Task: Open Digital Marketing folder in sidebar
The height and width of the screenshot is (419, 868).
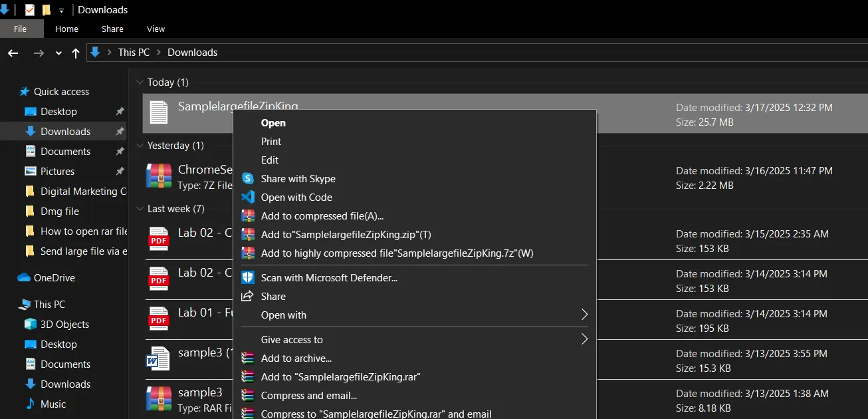Action: point(84,192)
